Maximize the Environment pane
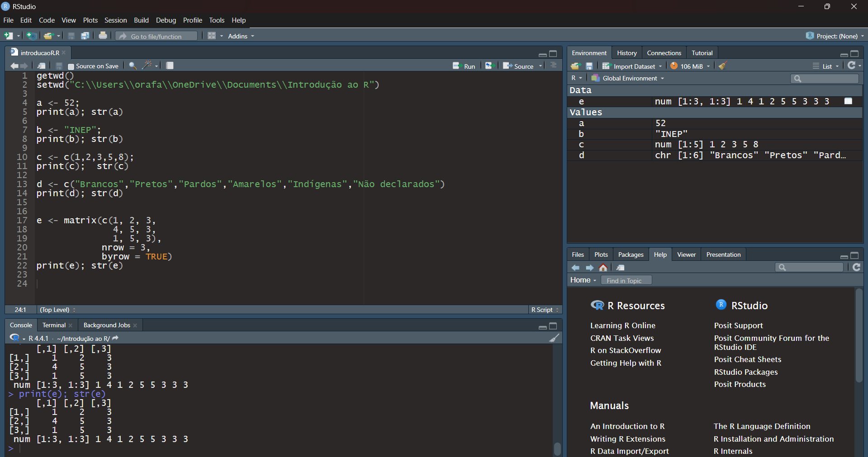This screenshot has width=868, height=457. 854,54
